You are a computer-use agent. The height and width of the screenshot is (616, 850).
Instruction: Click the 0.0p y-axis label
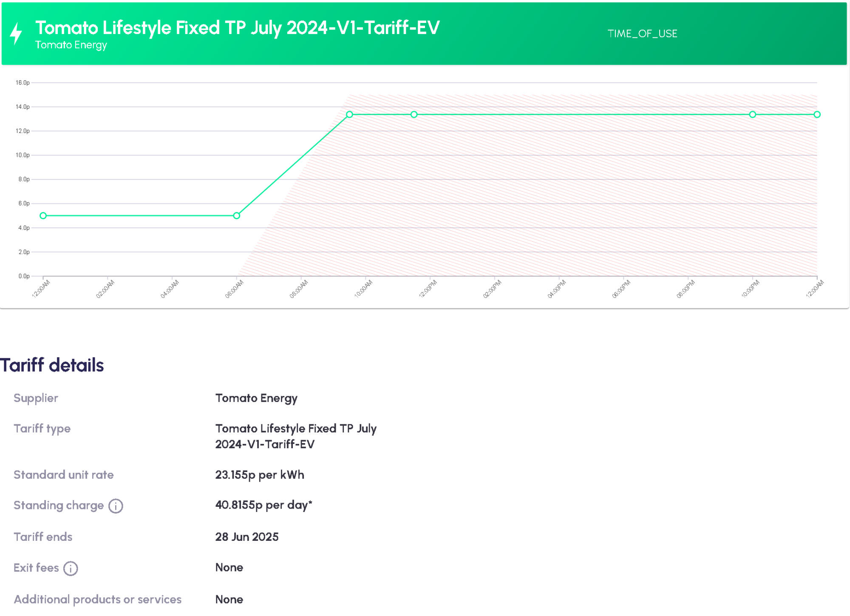[24, 276]
